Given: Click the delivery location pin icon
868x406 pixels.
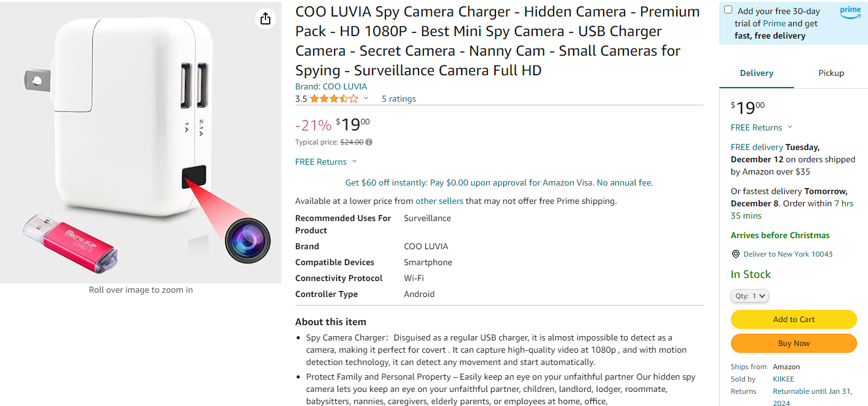Looking at the screenshot, I should pos(736,254).
